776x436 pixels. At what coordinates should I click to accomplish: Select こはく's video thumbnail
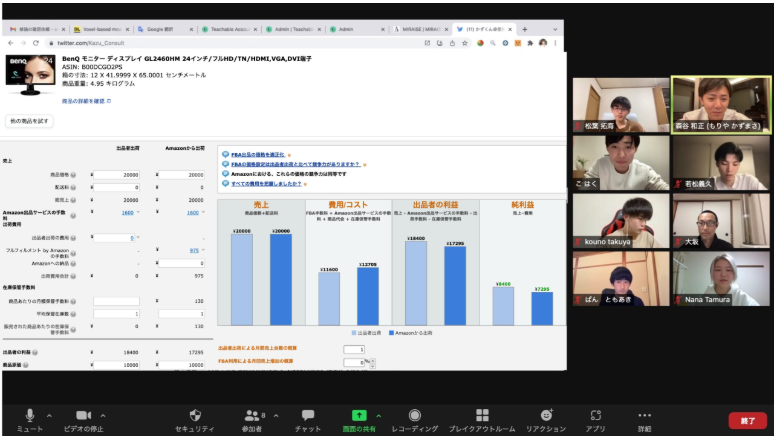point(621,163)
